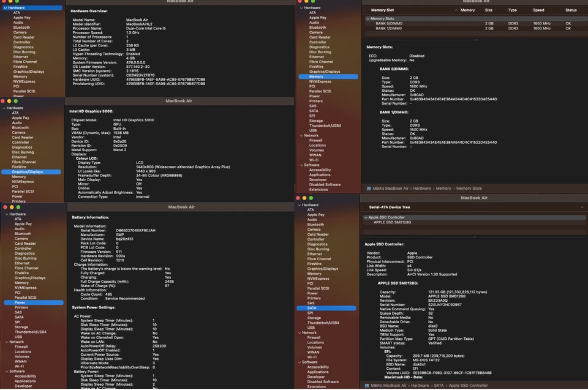Select Wi-Fi in Battery Information window sidebar

(19, 366)
